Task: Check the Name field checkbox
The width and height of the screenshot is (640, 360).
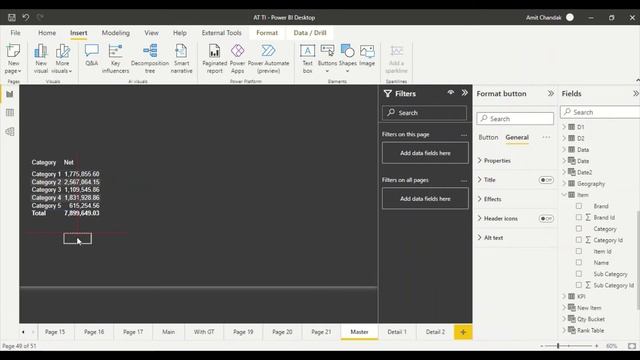Action: click(x=579, y=262)
